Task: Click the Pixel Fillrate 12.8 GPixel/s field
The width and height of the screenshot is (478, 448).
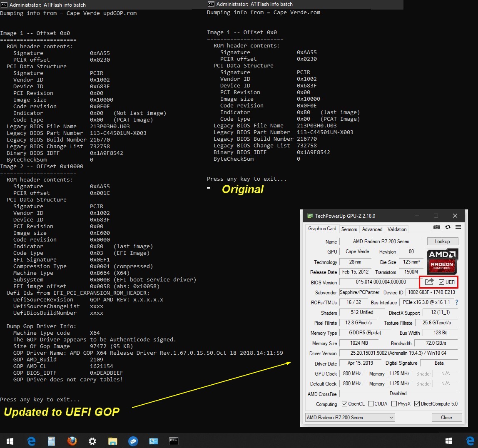Action: pos(358,322)
